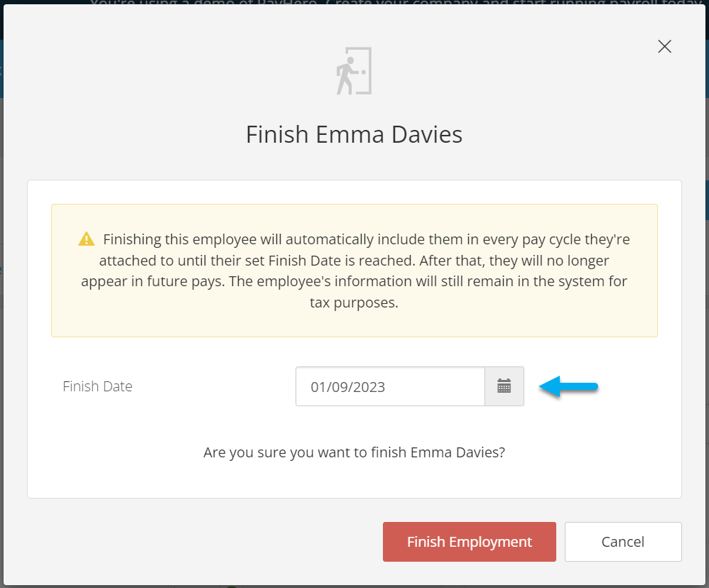The width and height of the screenshot is (709, 588).
Task: Select the Finish Emma Davies heading
Action: click(x=354, y=134)
